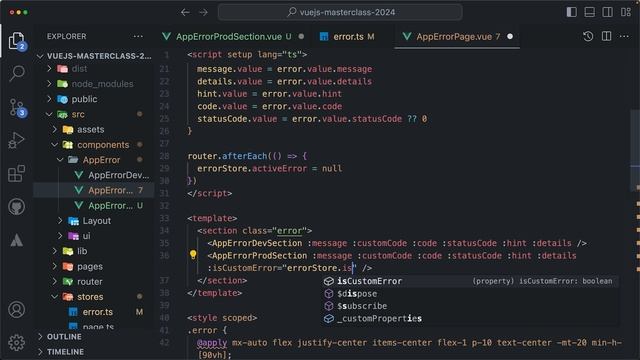This screenshot has height=360, width=640.
Task: Expand the ui folder
Action: pyautogui.click(x=94, y=236)
